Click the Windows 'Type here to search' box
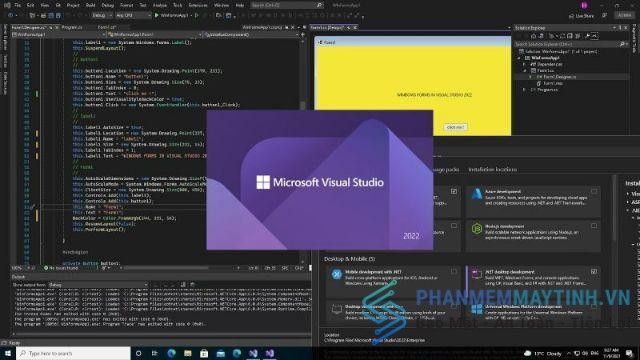Image resolution: width=640 pixels, height=360 pixels. tap(73, 353)
